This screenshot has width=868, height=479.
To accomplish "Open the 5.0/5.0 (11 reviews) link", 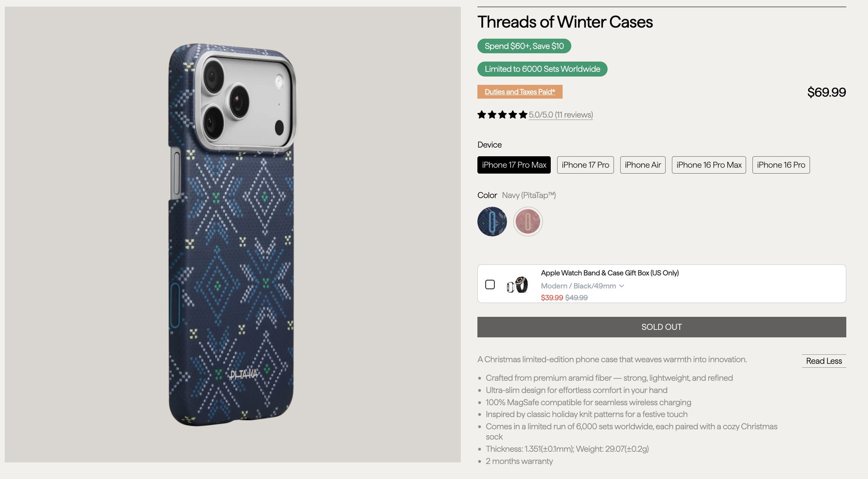I will coord(561,115).
